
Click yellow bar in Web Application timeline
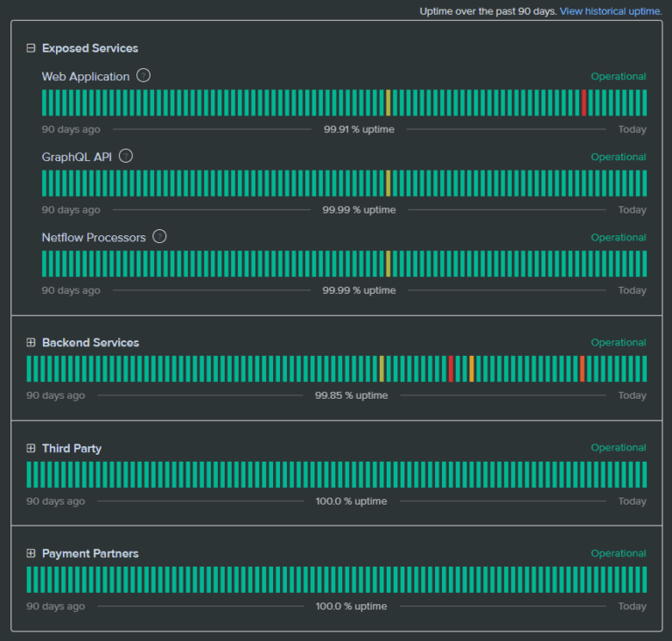[388, 103]
